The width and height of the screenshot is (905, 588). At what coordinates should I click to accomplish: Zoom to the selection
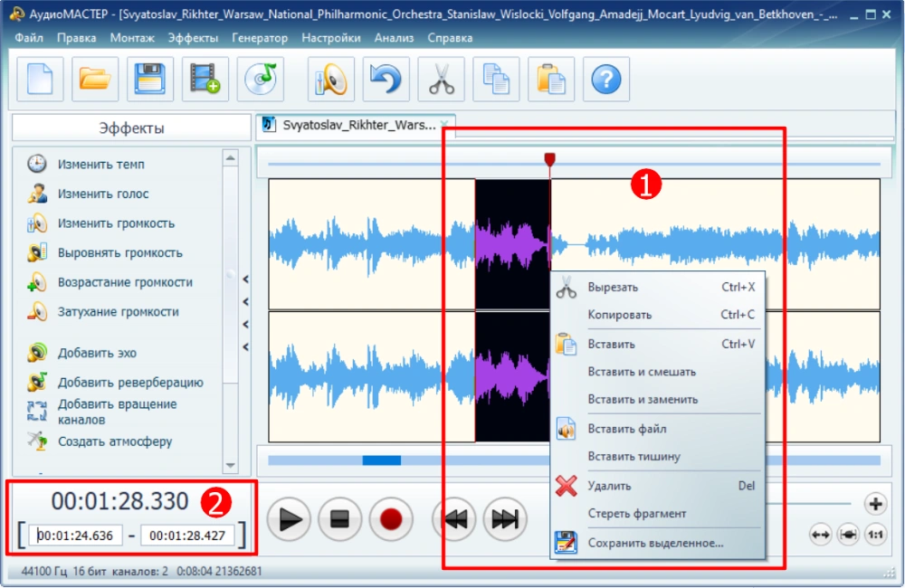coord(848,535)
